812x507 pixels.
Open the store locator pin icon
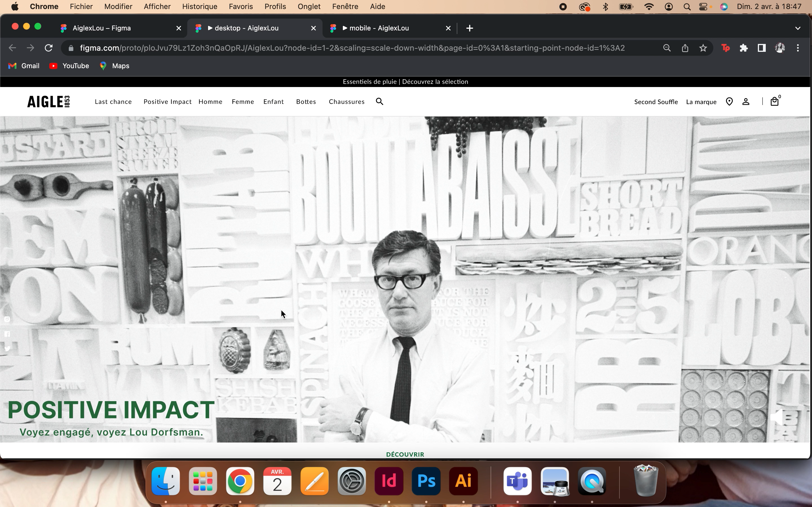(729, 102)
